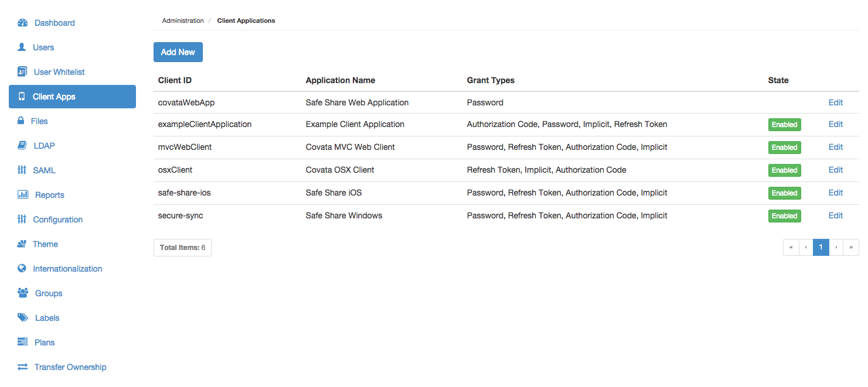
Task: Open the Configuration menu item
Action: (x=57, y=220)
